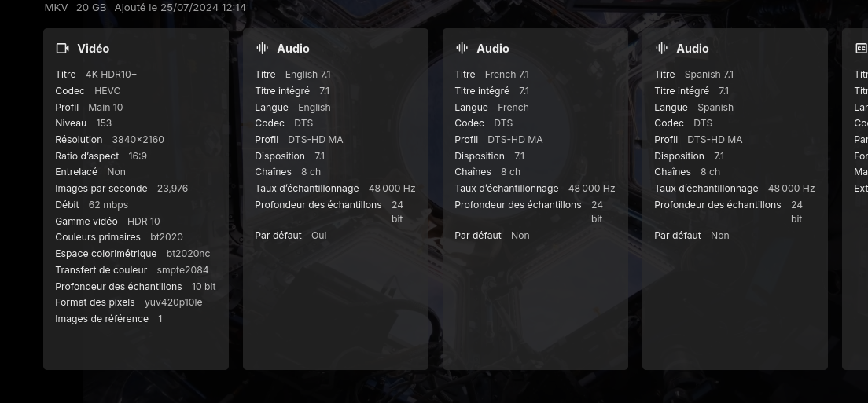Click the English 7.1 audio title
The height and width of the screenshot is (403, 868).
pos(307,75)
